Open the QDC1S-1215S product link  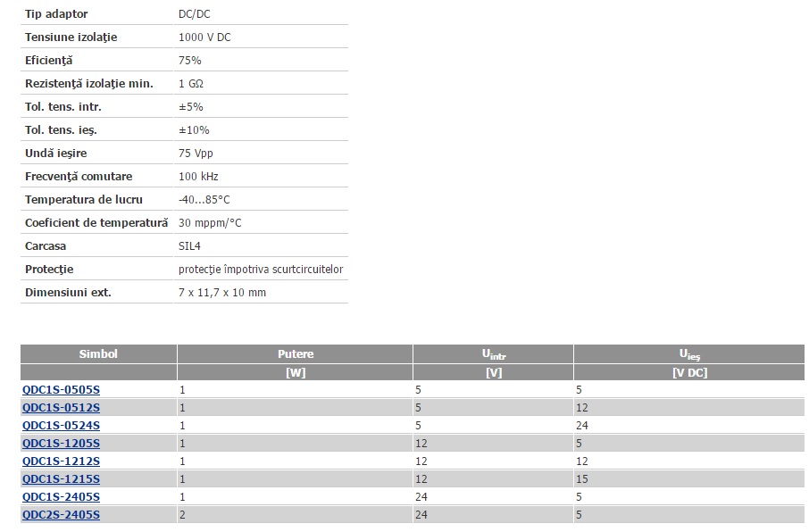[x=61, y=478]
